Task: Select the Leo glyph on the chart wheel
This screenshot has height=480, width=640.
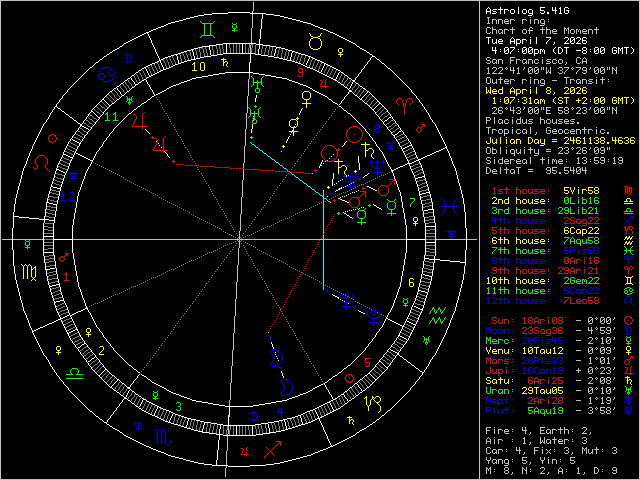Action: (43, 159)
